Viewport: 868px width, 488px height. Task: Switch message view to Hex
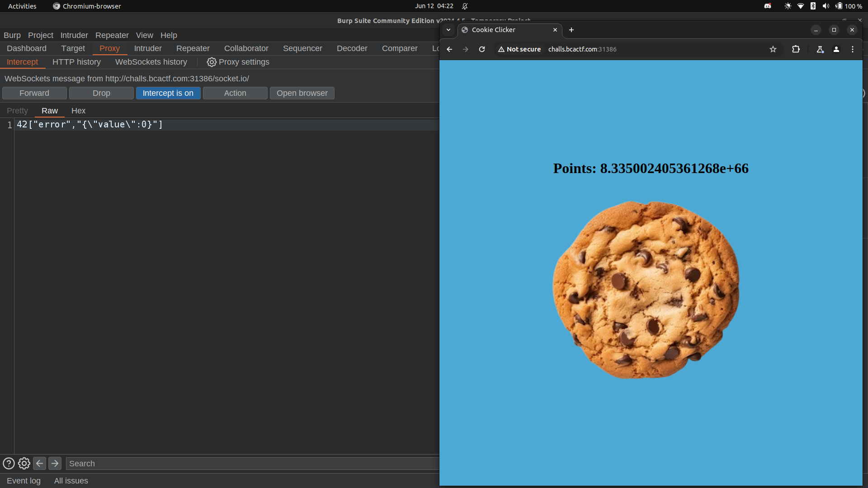point(78,111)
